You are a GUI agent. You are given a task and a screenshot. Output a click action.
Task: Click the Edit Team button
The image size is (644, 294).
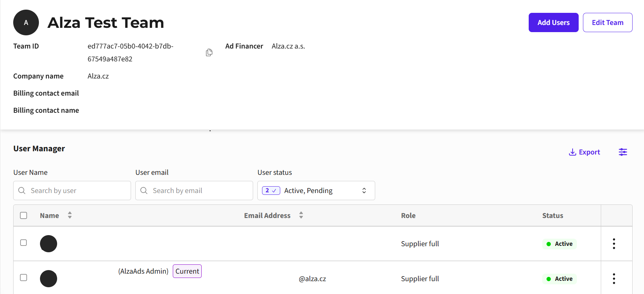608,22
